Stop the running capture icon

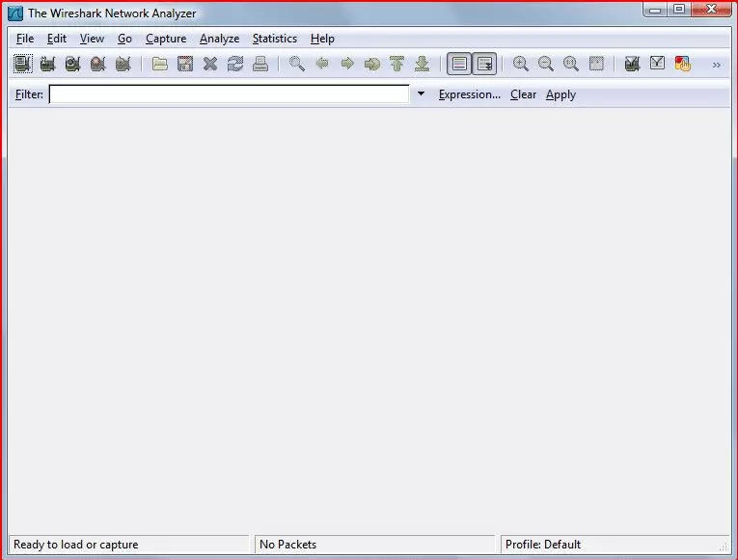click(x=97, y=64)
